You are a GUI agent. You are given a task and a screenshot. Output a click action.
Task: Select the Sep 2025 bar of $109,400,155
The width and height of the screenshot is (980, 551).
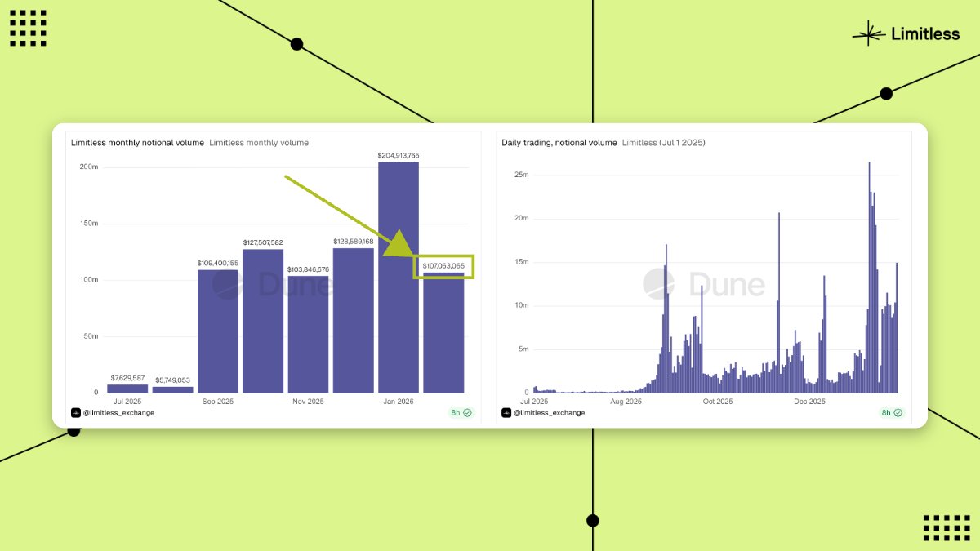point(218,331)
